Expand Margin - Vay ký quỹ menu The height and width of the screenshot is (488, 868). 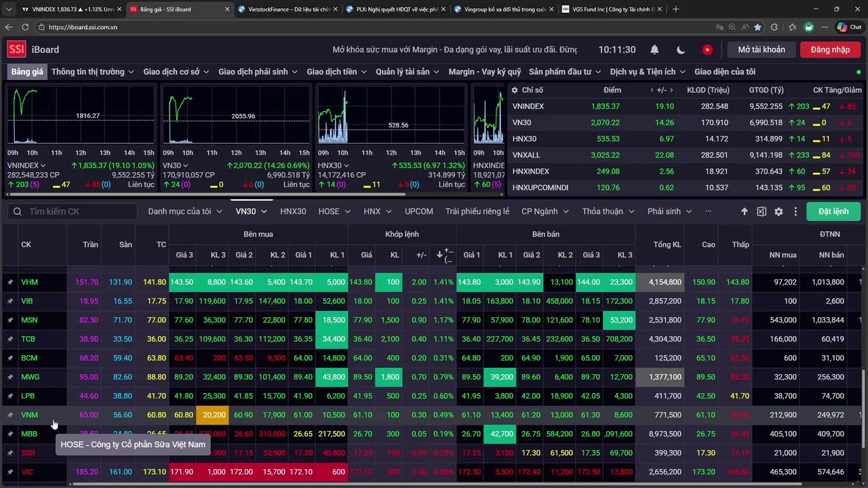(485, 72)
